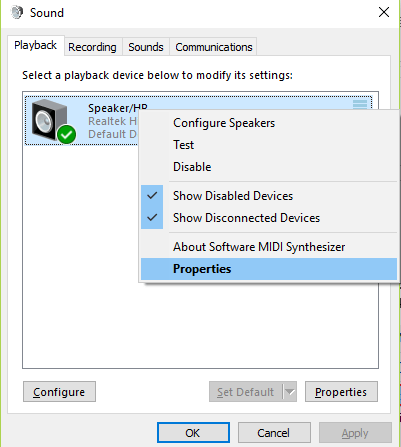
Task: Expand the Set Default dropdown arrow
Action: [290, 392]
